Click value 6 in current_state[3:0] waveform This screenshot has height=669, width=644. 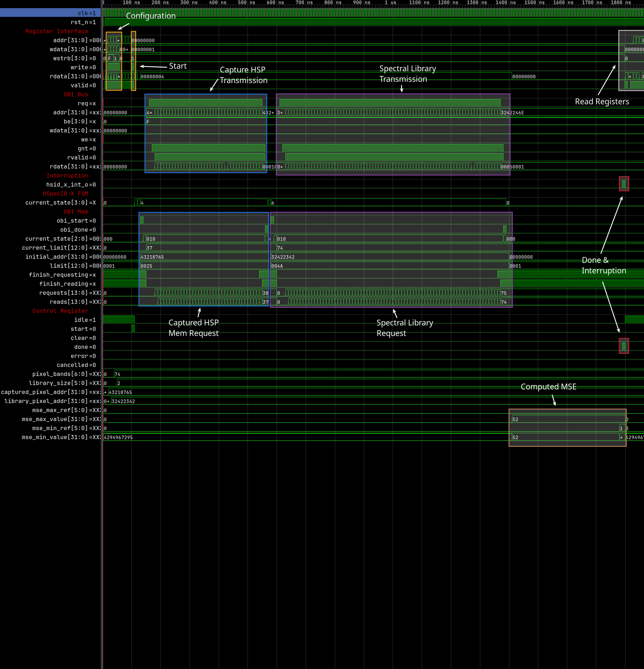[x=273, y=203]
